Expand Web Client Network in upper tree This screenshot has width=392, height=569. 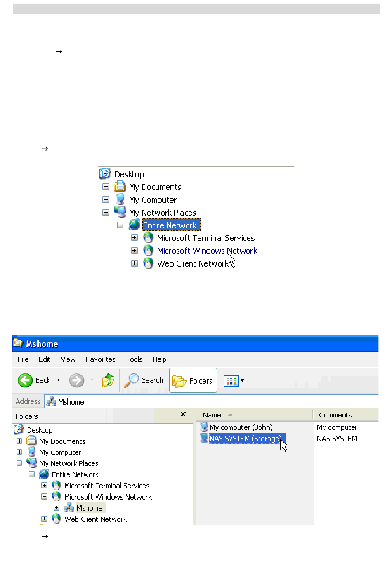(x=135, y=263)
